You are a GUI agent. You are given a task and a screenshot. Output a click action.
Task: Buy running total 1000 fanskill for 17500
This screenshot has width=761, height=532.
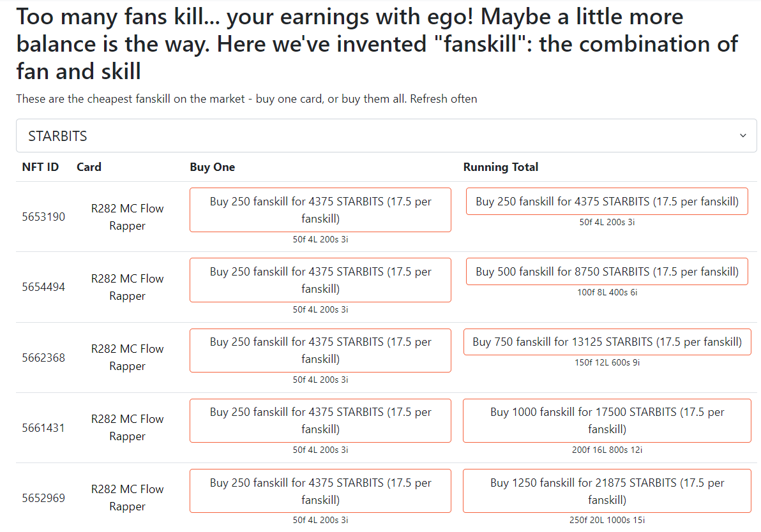click(x=607, y=420)
